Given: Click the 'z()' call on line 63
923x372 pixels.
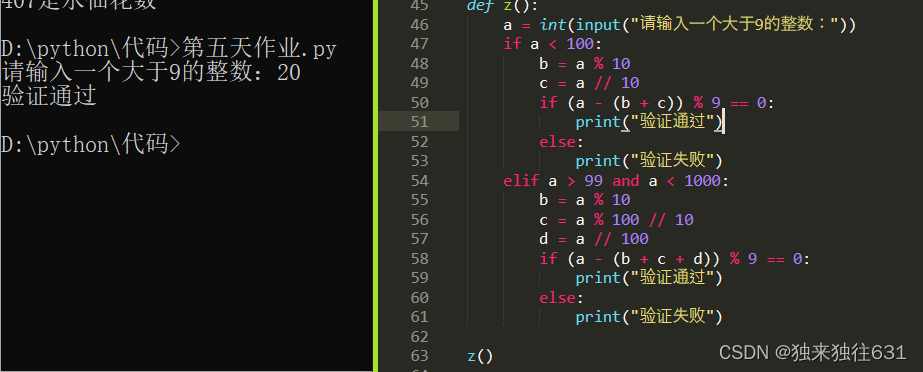Looking at the screenshot, I should click(x=480, y=356).
